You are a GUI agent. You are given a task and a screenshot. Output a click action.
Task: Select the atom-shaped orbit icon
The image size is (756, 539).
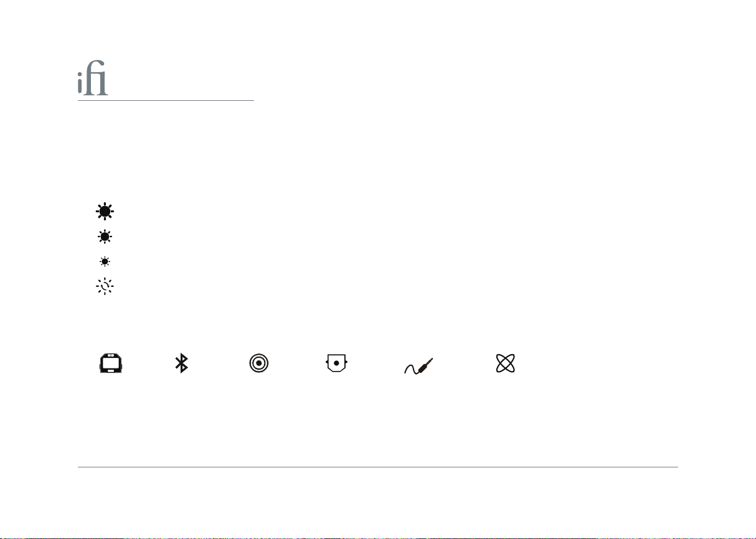[x=505, y=363]
